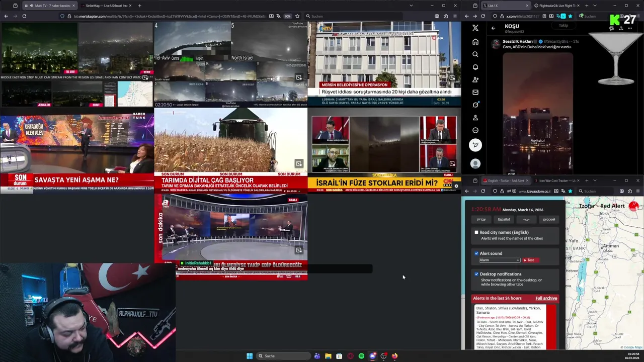Go back in Multi TV browser window
Image resolution: width=644 pixels, height=362 pixels.
6,16
